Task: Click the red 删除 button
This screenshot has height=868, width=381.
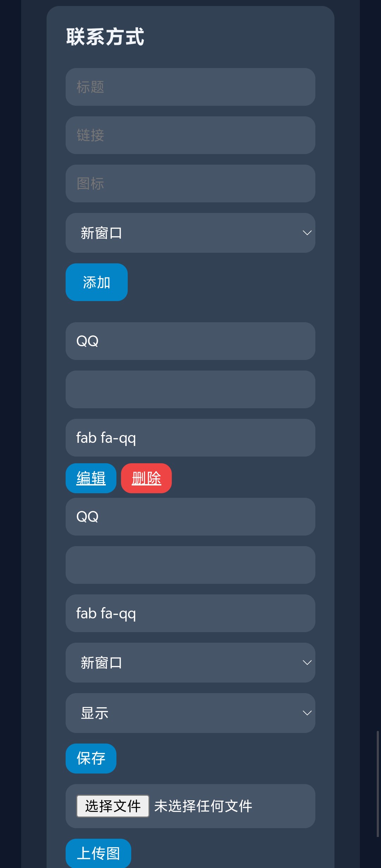Action: 146,478
